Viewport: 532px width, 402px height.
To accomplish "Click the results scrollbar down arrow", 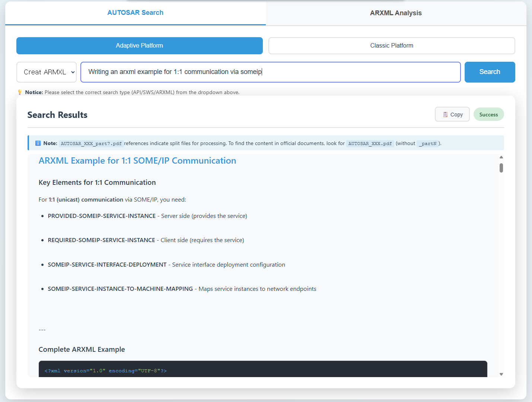I will pyautogui.click(x=501, y=374).
